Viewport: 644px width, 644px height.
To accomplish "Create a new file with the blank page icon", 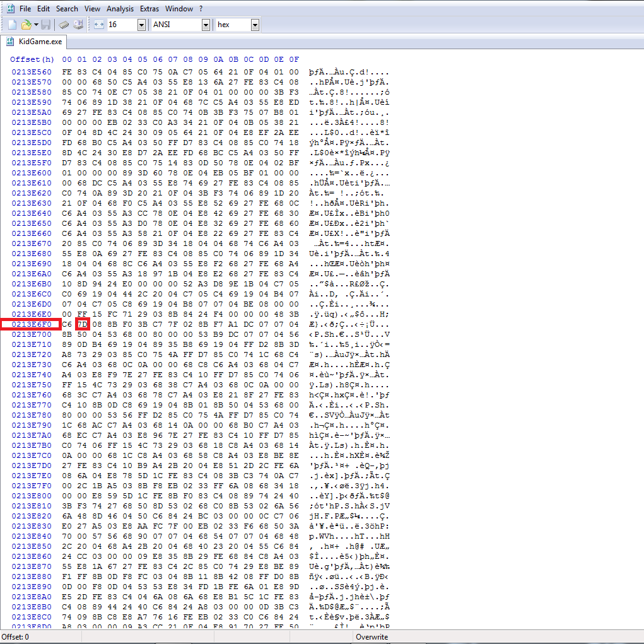I will click(x=13, y=25).
